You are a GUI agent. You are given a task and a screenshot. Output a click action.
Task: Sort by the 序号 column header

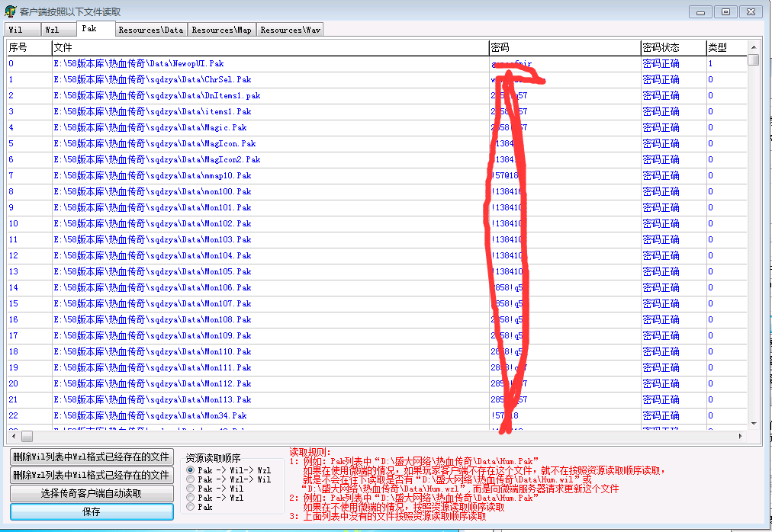(x=29, y=48)
